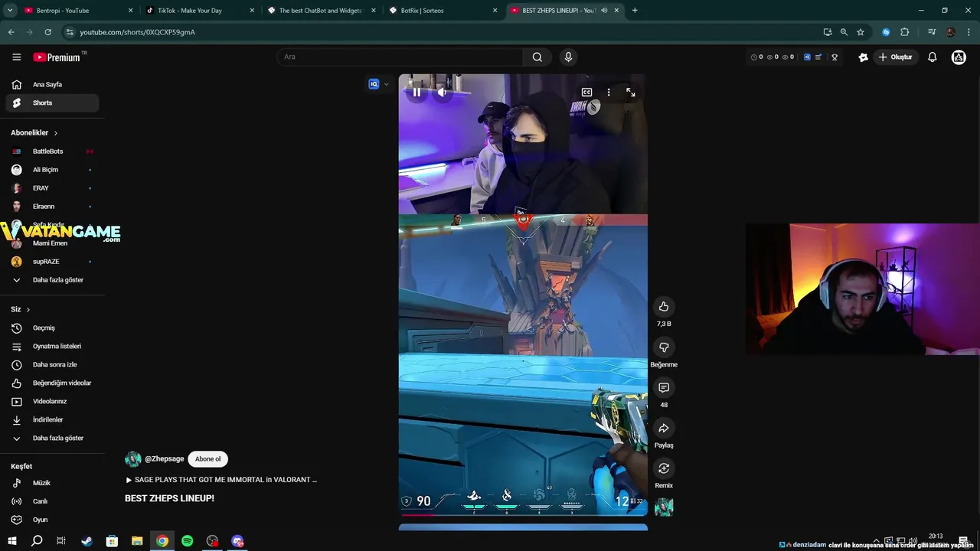The height and width of the screenshot is (551, 980).
Task: Open İndirilenler downloads
Action: pos(52,420)
